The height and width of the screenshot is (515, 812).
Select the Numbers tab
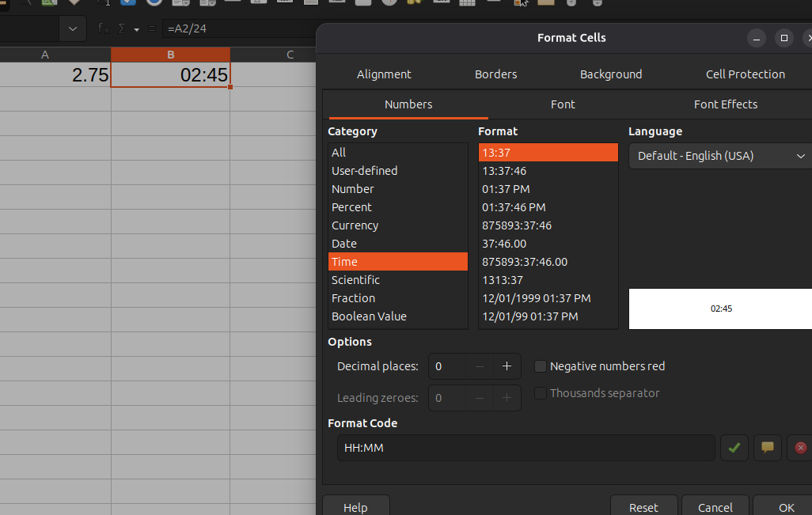(x=408, y=104)
